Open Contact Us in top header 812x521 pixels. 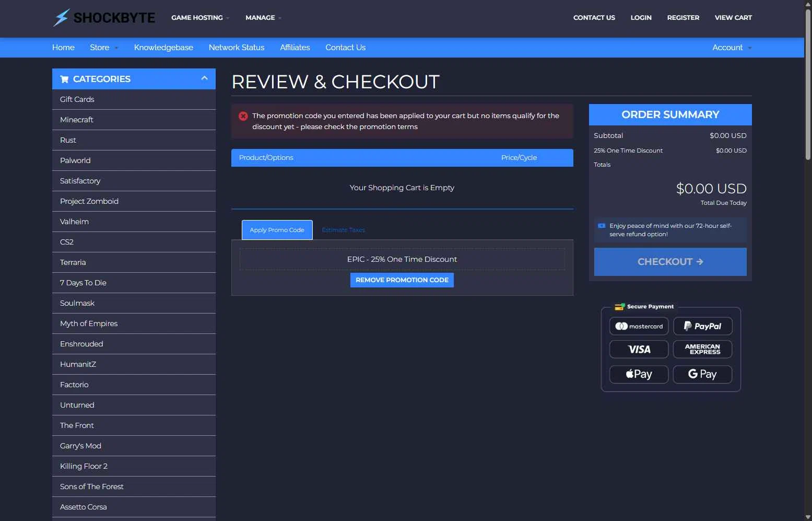point(594,18)
